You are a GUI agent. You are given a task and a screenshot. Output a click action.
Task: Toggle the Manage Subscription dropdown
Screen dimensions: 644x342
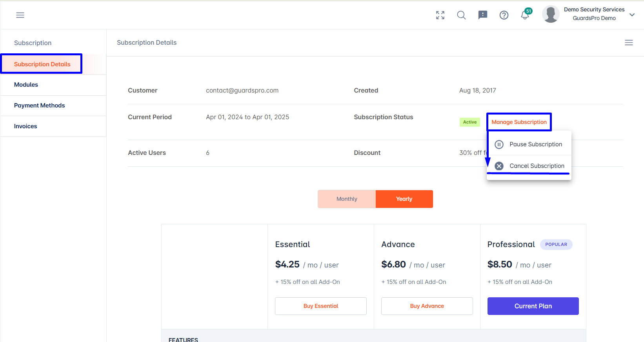(x=518, y=122)
